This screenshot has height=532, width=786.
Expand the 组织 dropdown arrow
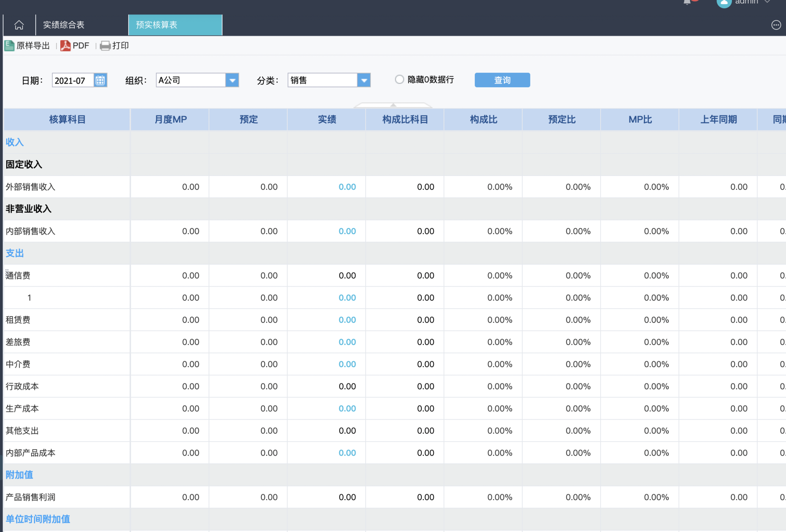tap(232, 80)
